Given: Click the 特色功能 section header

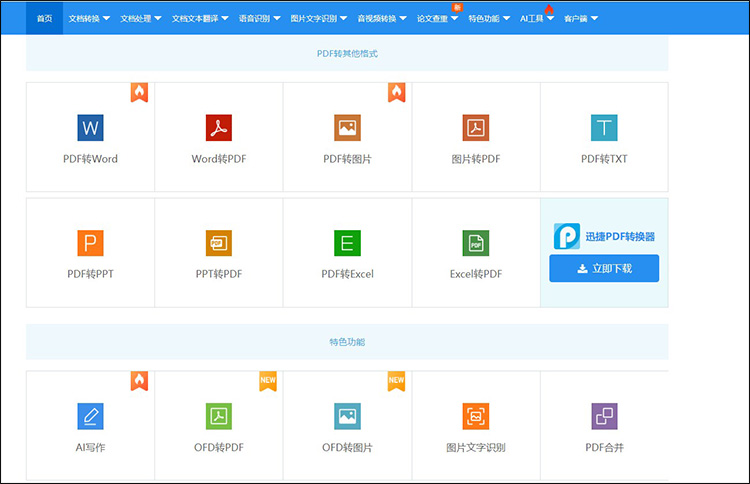Looking at the screenshot, I should point(347,342).
